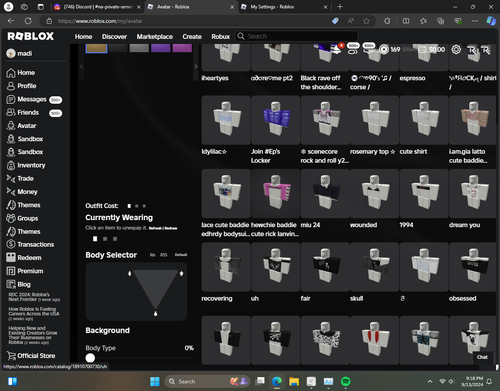
Task: Show previous color swatches with left chevron
Action: [81, 67]
